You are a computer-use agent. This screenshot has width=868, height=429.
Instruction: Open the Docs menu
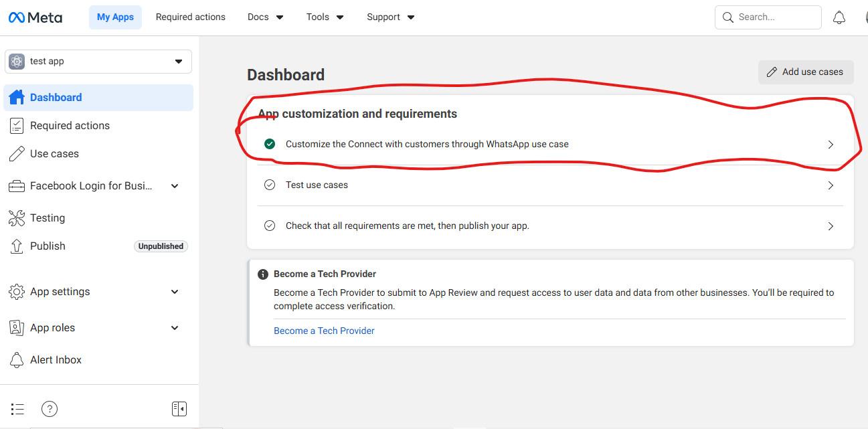click(x=265, y=17)
